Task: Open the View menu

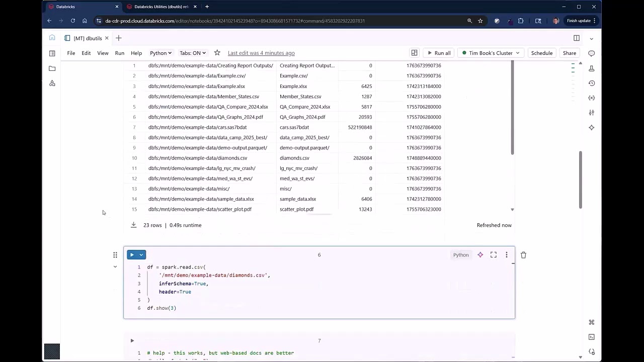Action: click(x=103, y=53)
